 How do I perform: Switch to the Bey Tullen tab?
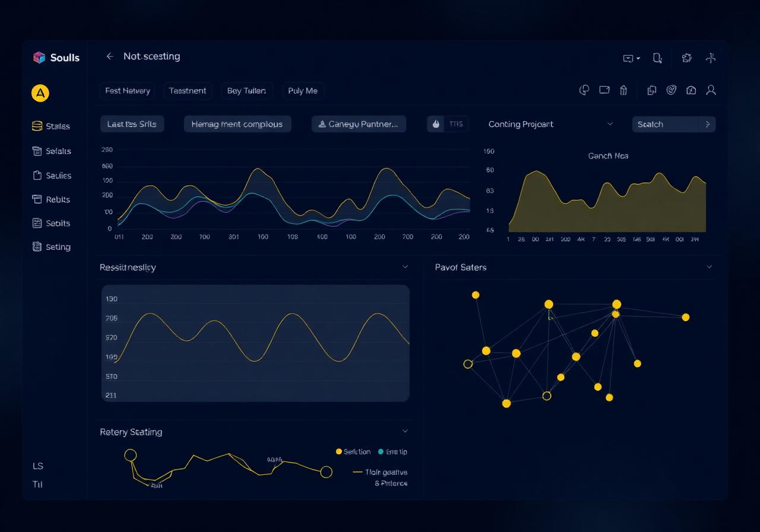247,91
